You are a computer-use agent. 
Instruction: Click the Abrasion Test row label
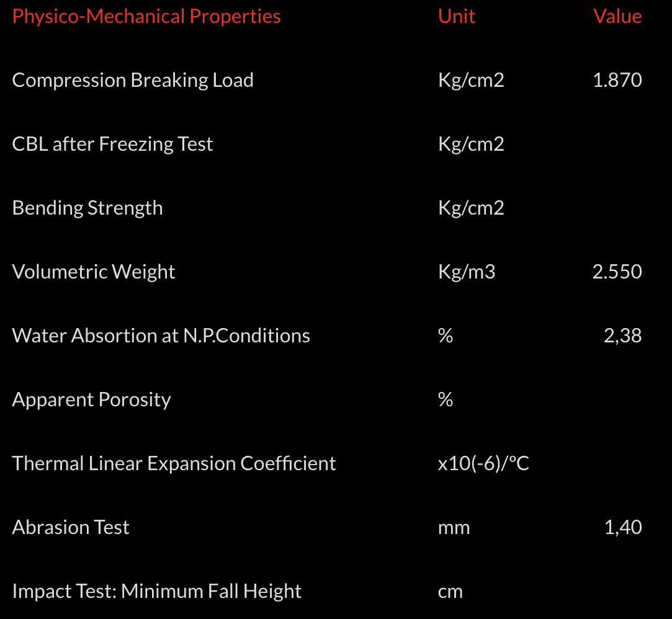(x=71, y=527)
